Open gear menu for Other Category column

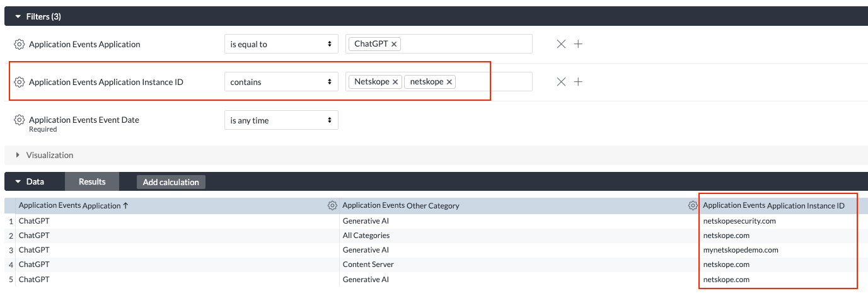point(693,205)
